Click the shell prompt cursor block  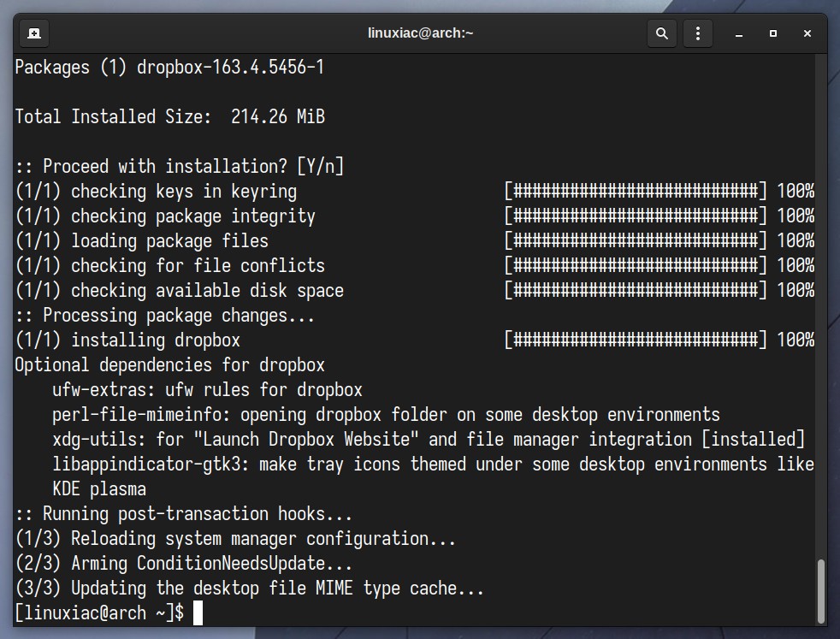pyautogui.click(x=198, y=612)
